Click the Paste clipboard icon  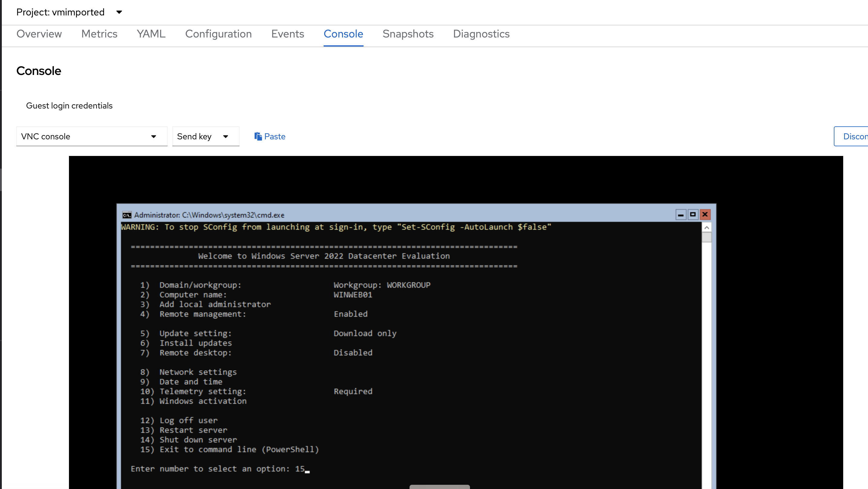coord(258,136)
